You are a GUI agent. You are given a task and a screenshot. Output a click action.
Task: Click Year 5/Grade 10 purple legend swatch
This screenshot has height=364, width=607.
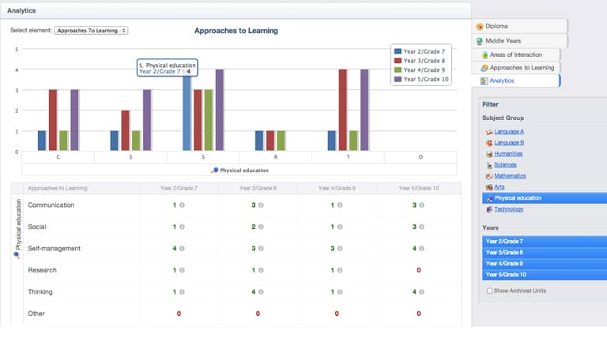click(x=398, y=79)
